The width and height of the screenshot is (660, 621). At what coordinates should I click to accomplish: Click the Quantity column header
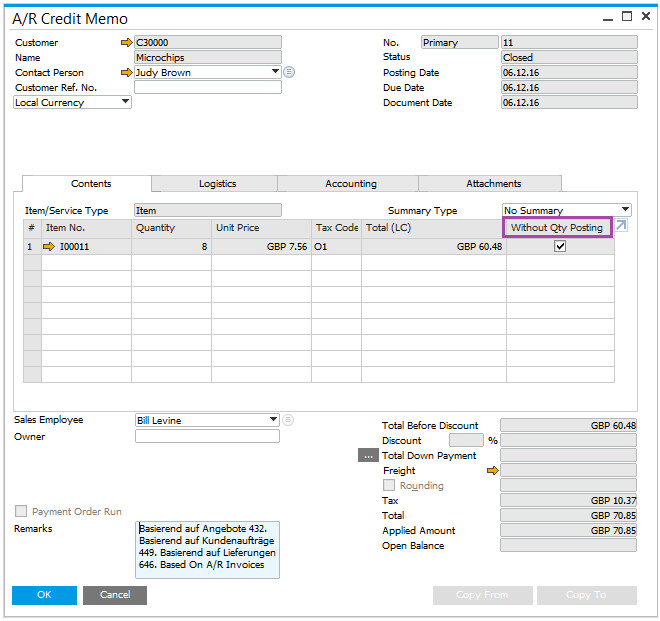(171, 228)
